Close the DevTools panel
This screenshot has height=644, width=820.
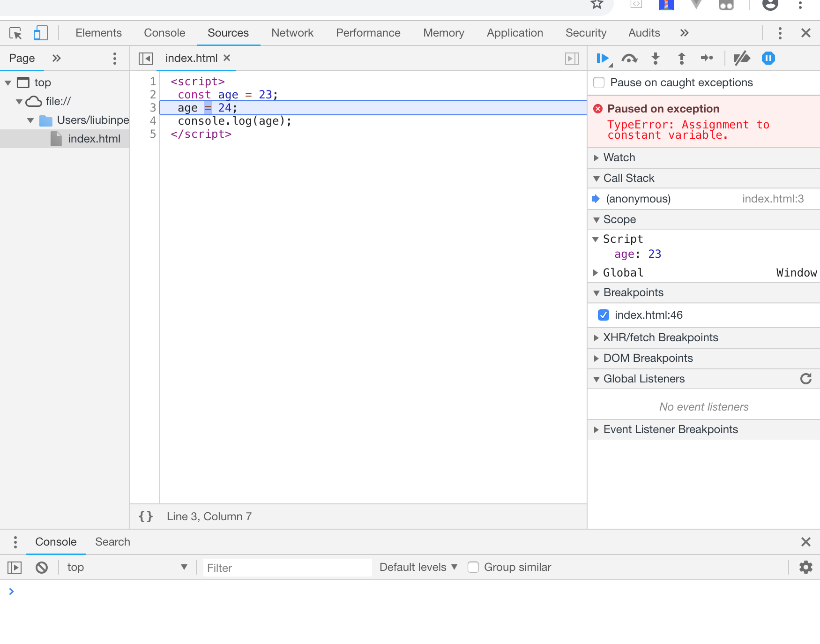coord(806,33)
